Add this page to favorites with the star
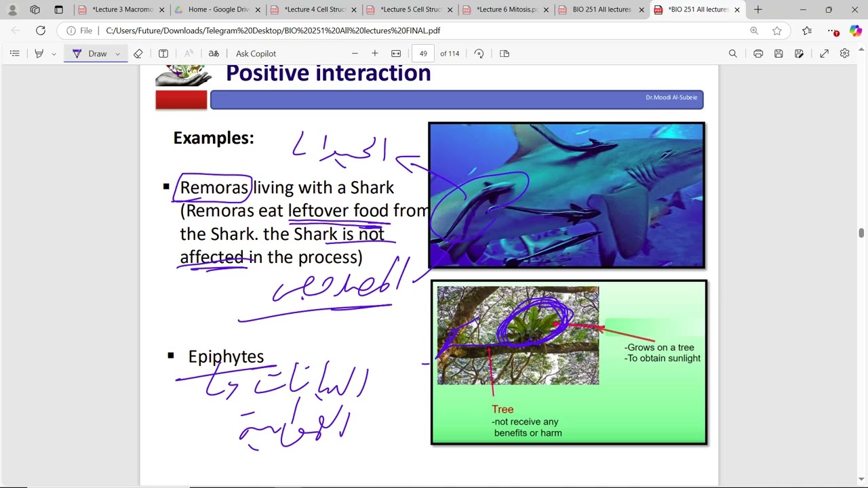 pyautogui.click(x=777, y=30)
